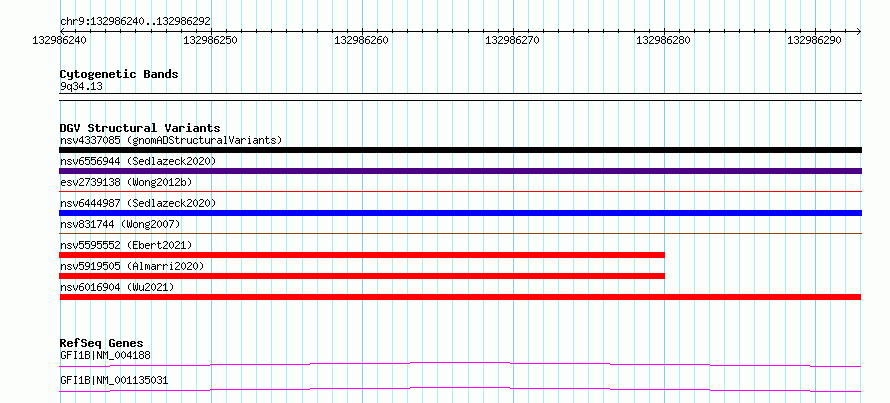Click the black nsv4337085 variant bar
The width and height of the screenshot is (890, 403).
point(460,150)
